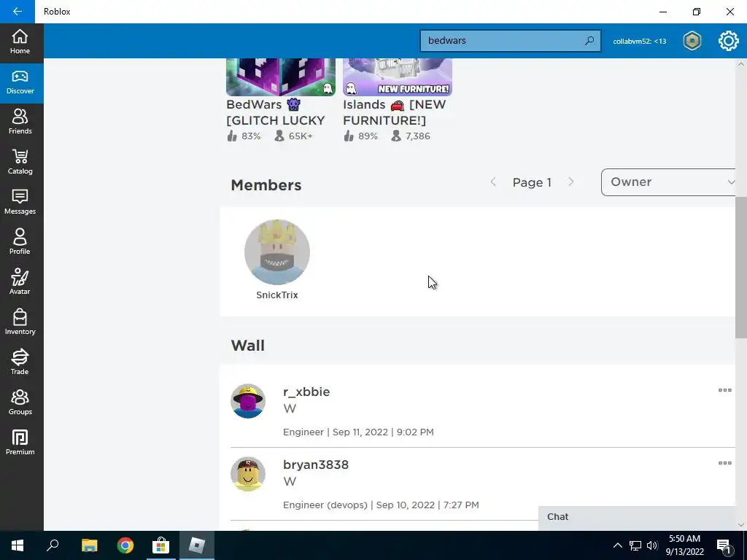Open SnickTrix's member avatar
The width and height of the screenshot is (747, 560).
(276, 252)
